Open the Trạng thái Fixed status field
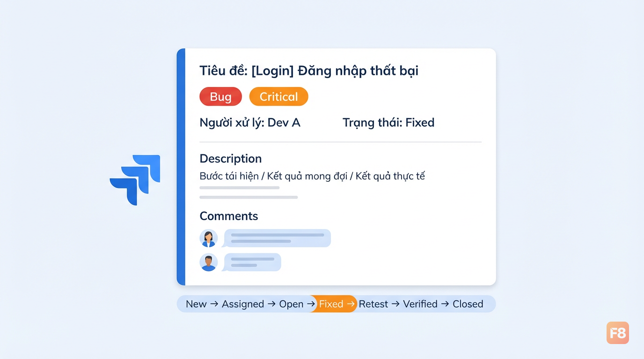This screenshot has height=359, width=644. coord(388,122)
